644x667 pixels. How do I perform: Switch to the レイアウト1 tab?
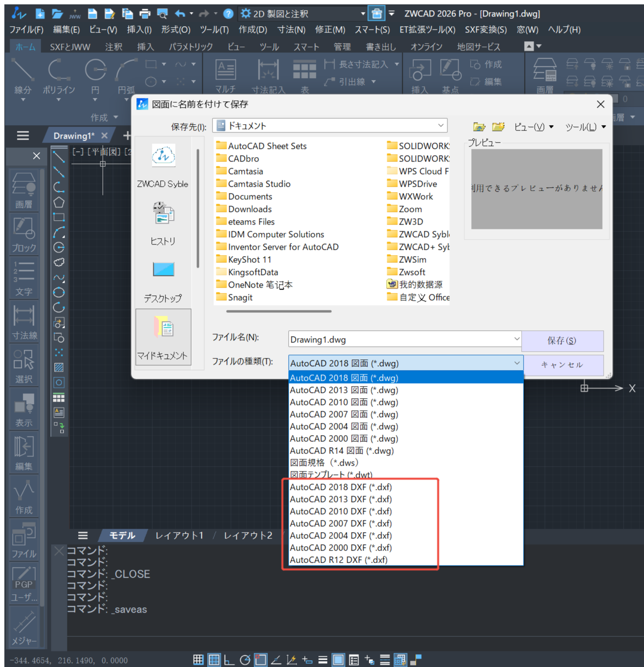(180, 535)
